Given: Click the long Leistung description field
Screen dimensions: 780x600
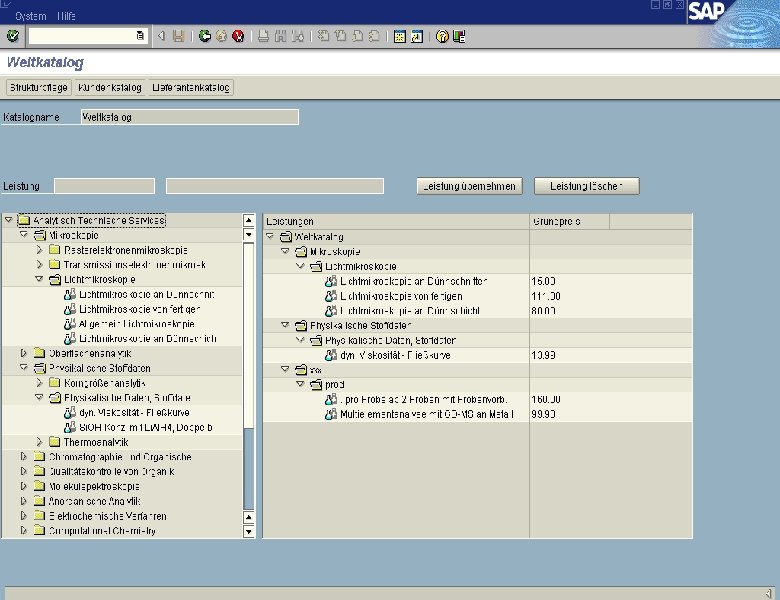Looking at the screenshot, I should click(275, 186).
